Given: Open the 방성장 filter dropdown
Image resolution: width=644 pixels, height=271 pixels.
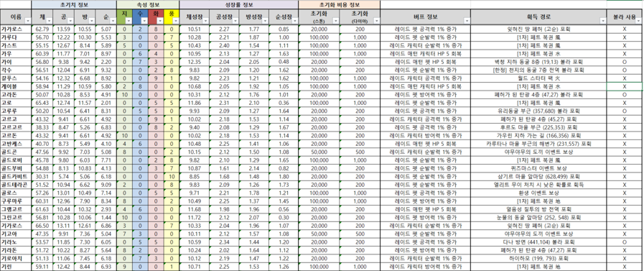Looking at the screenshot, I should (x=266, y=21).
